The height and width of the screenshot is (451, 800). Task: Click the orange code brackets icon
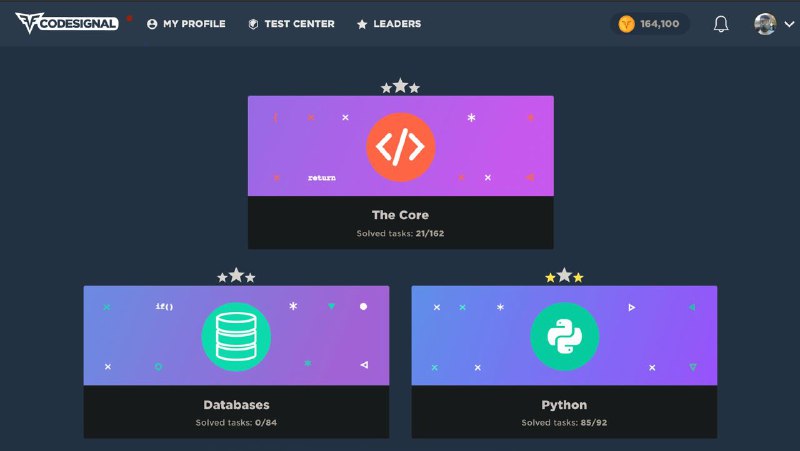click(x=401, y=147)
